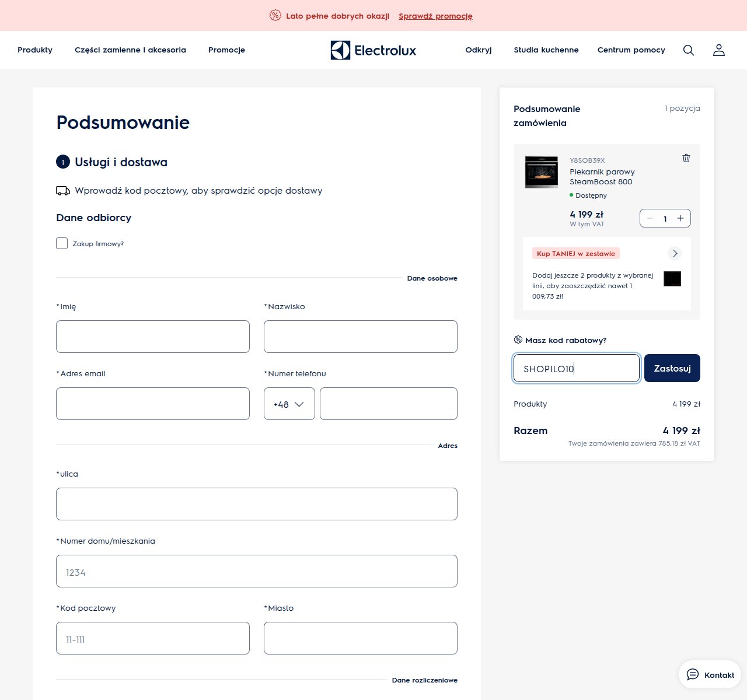The width and height of the screenshot is (747, 700).
Task: Click the Y8SOB39X model code
Action: 587,160
